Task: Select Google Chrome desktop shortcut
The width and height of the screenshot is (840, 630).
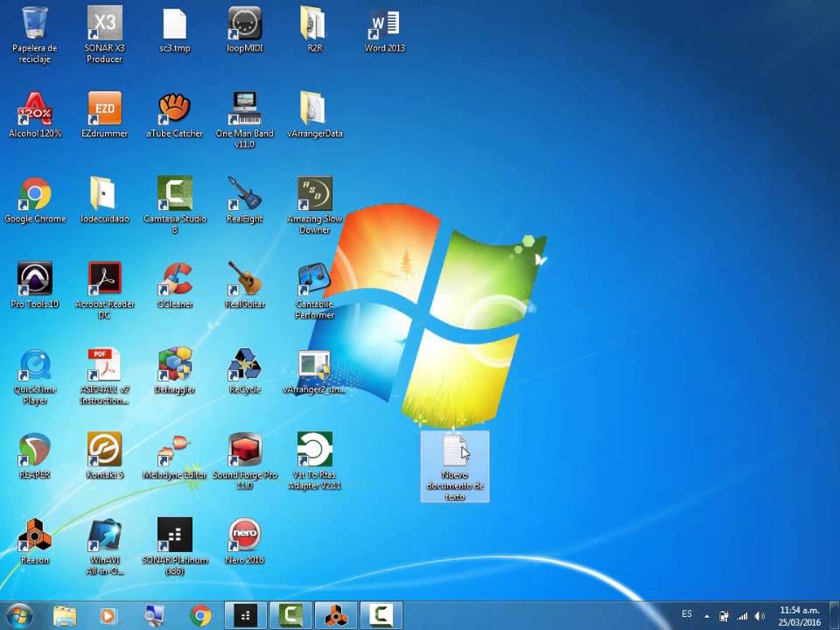Action: 35,200
